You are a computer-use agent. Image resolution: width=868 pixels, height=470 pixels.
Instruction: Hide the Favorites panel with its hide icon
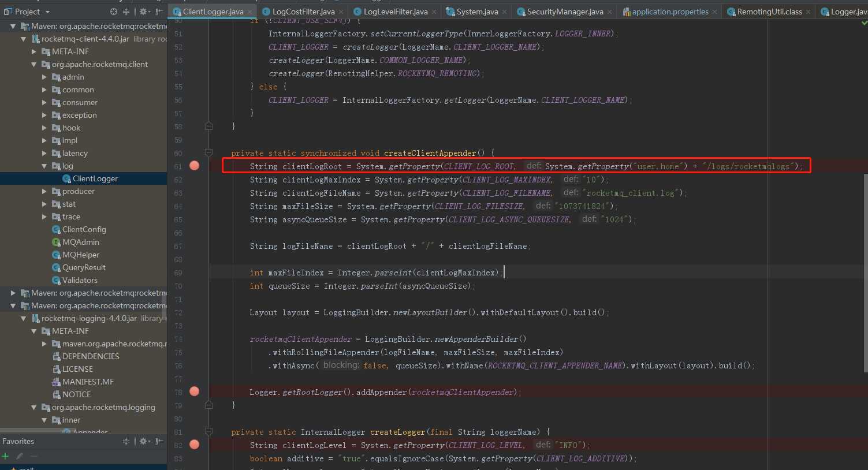click(x=159, y=441)
